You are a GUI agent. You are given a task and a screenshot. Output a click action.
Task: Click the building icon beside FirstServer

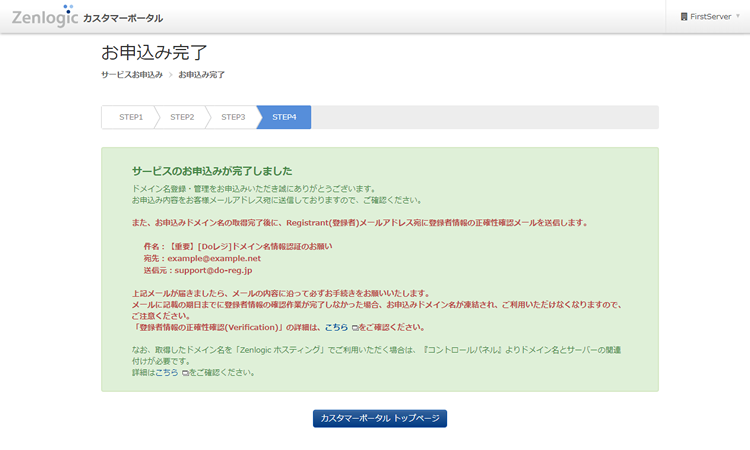tap(684, 16)
